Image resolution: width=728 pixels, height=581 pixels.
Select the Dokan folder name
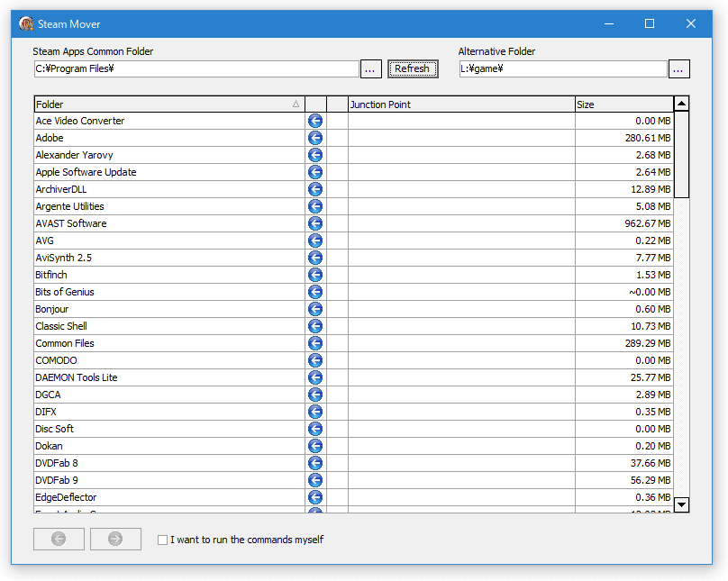(x=49, y=447)
